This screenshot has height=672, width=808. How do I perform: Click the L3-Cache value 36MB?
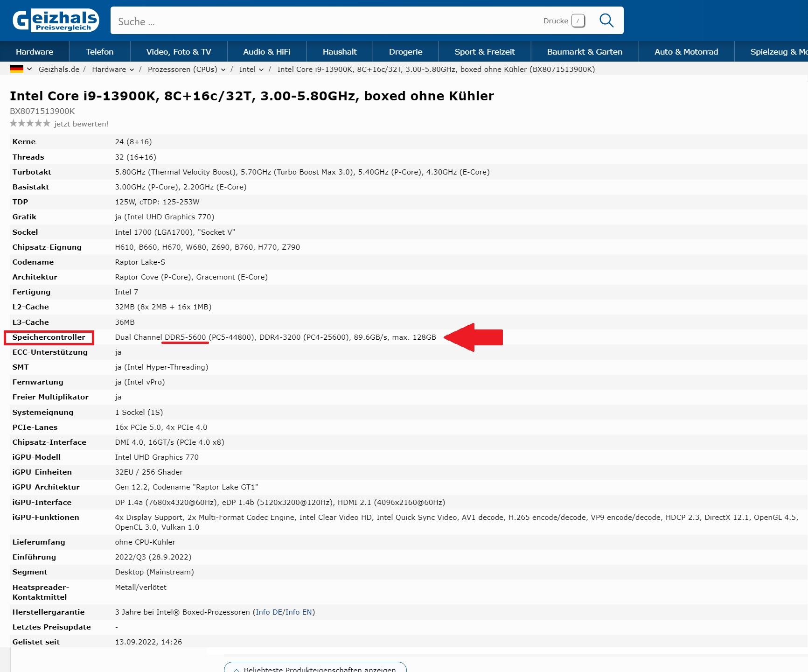[x=125, y=322]
